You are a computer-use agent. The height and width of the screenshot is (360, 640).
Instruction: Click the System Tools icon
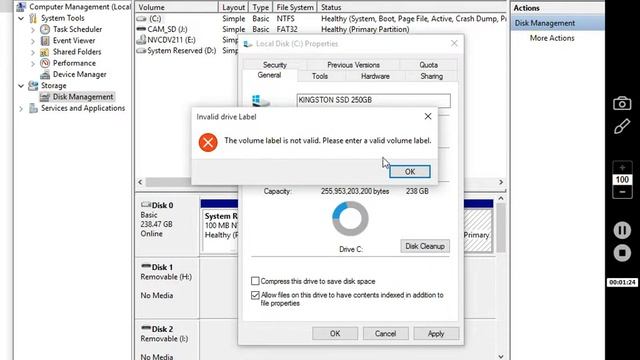click(33, 18)
